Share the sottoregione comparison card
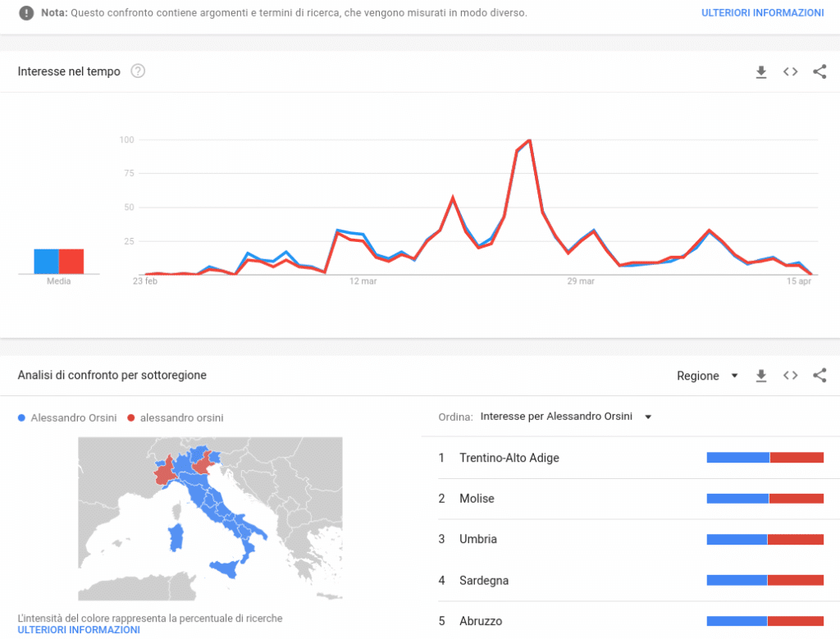840x639 pixels. 819,376
